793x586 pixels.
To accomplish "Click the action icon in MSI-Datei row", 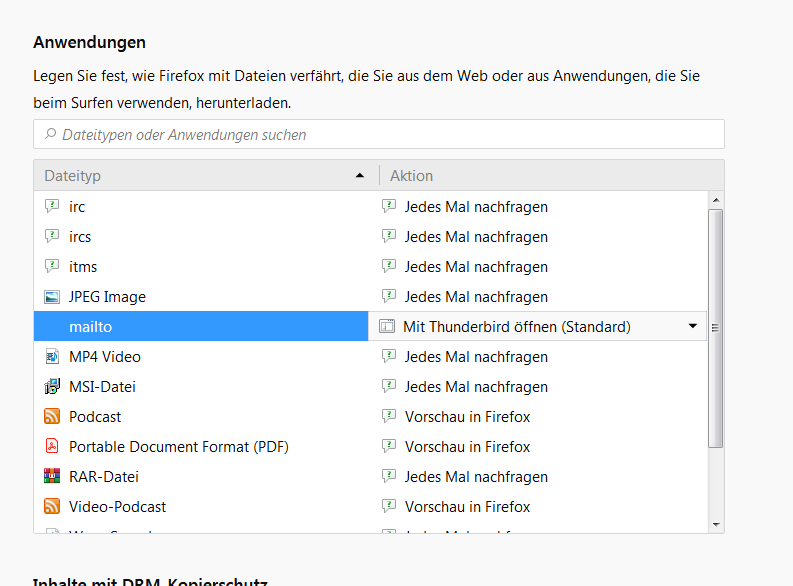I will coord(388,386).
